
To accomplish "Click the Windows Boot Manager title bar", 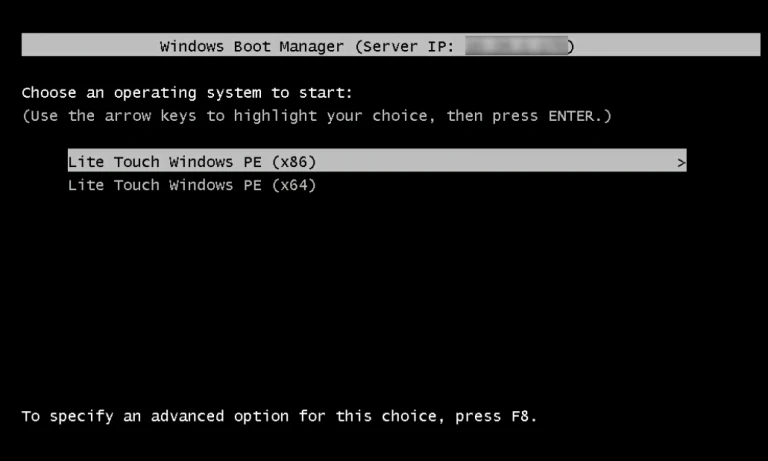I will pyautogui.click(x=390, y=46).
